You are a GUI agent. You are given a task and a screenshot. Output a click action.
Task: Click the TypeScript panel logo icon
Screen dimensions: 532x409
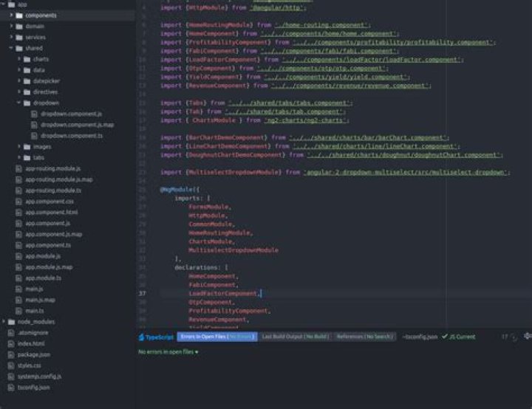pos(141,337)
